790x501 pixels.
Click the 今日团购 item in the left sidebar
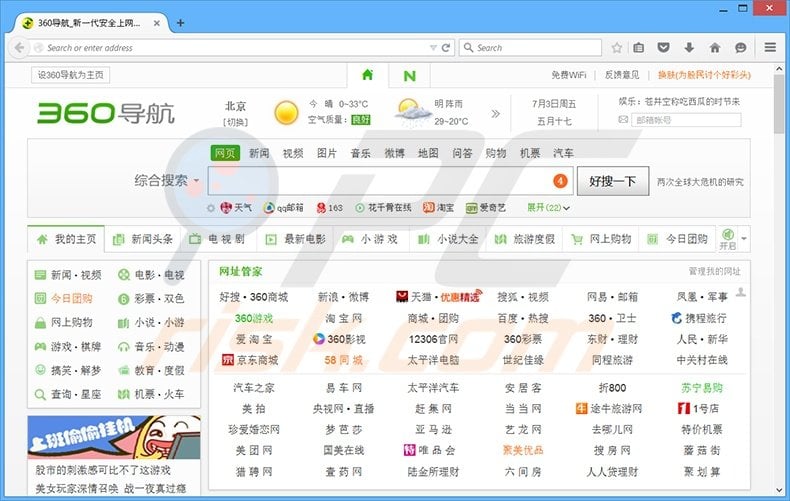click(x=63, y=298)
